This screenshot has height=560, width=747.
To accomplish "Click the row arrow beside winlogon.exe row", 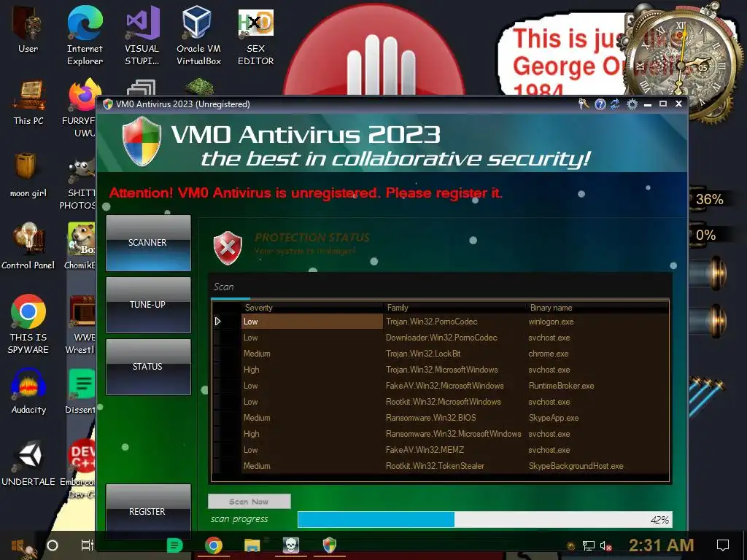I will pos(217,322).
